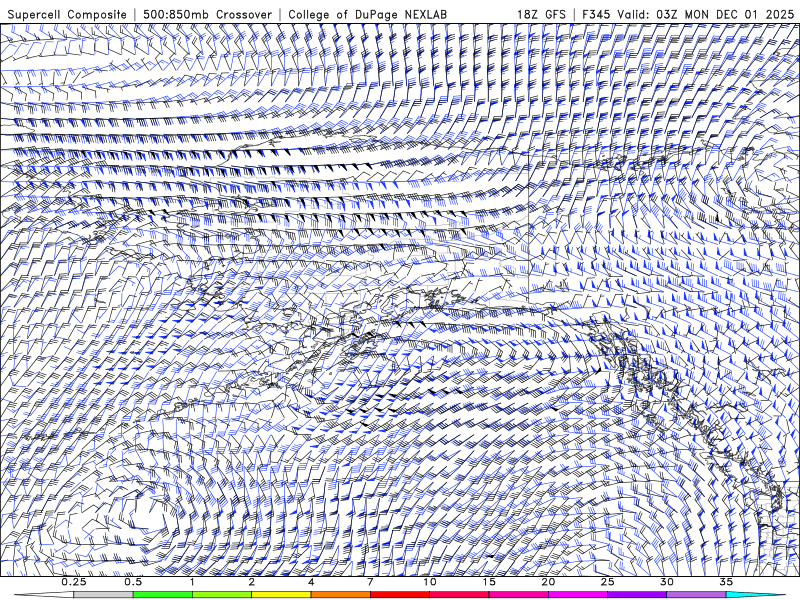
Task: Select the lime 1–2 legend swatch
Action: (222, 595)
